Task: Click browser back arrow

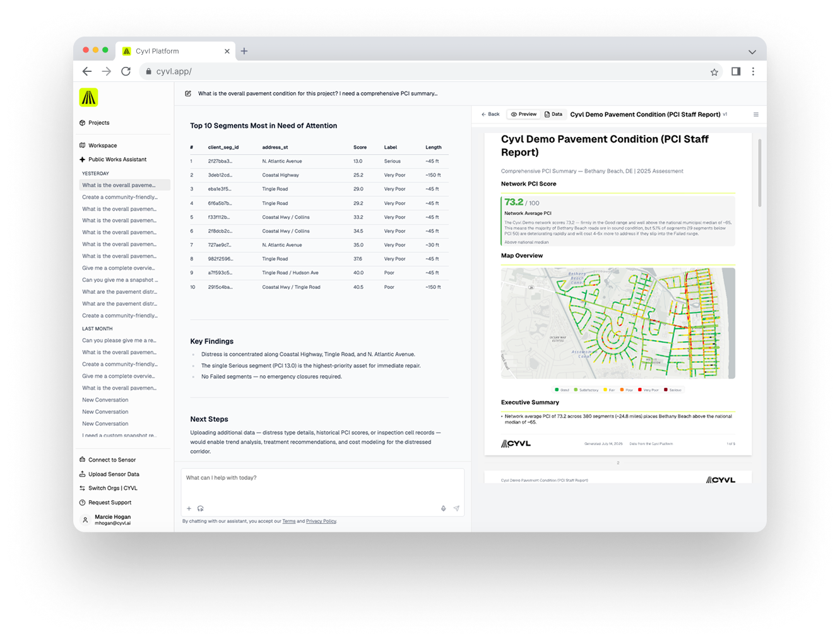Action: 87,72
